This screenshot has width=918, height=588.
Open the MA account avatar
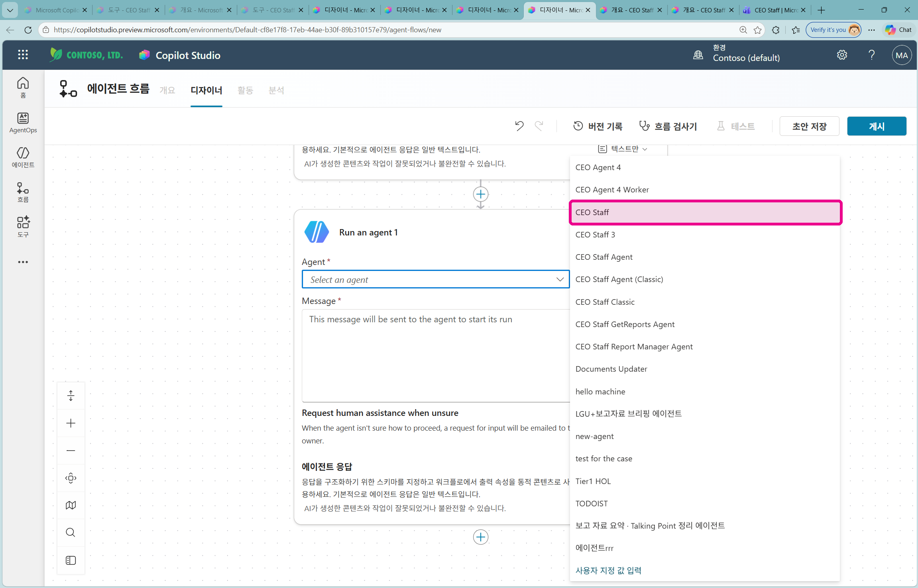point(901,55)
